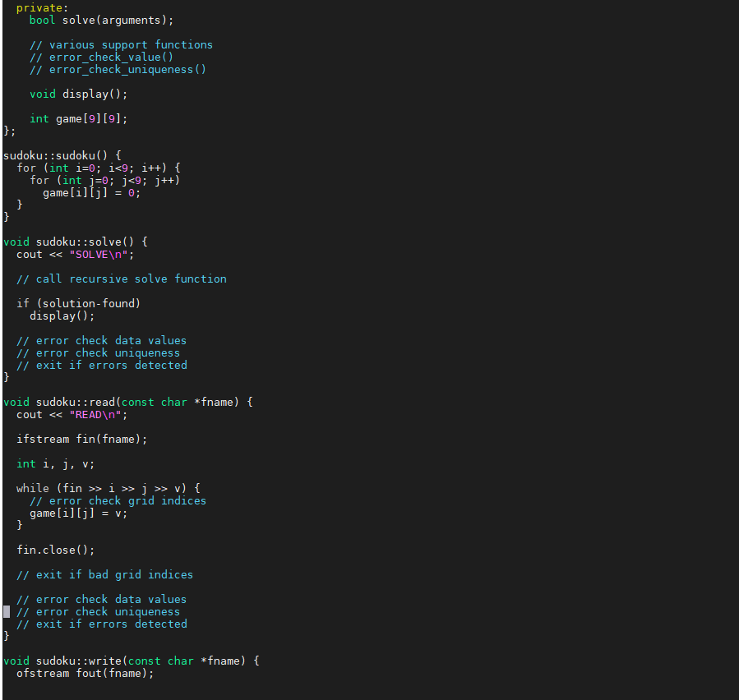The width and height of the screenshot is (739, 700).
Task: Click the call recursive solve function comment
Action: pyautogui.click(x=123, y=279)
